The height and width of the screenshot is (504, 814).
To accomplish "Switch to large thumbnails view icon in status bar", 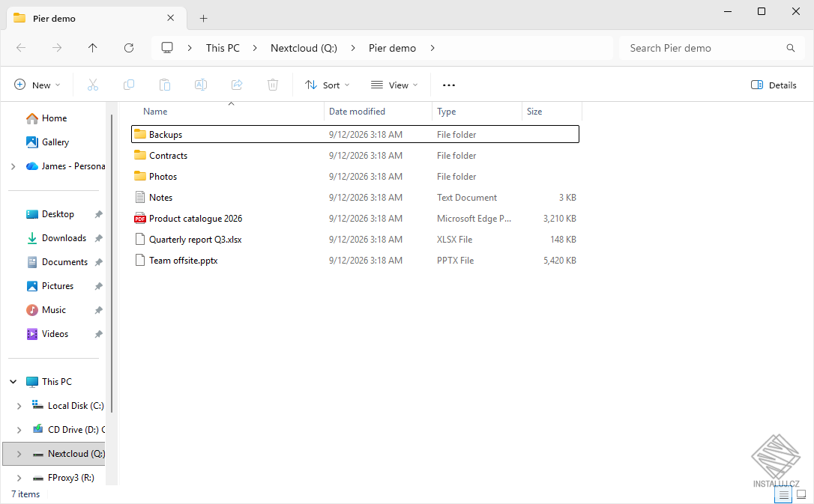I will [801, 494].
